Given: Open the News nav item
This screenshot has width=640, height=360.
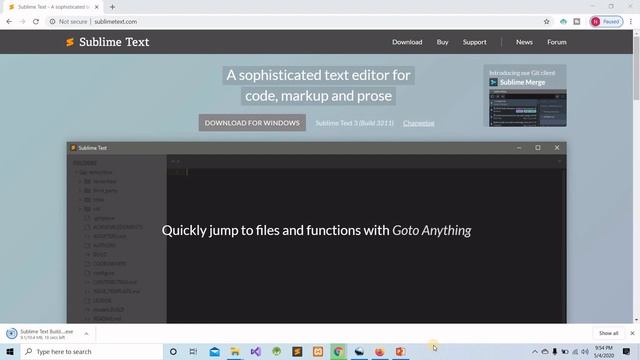Looking at the screenshot, I should coord(524,42).
